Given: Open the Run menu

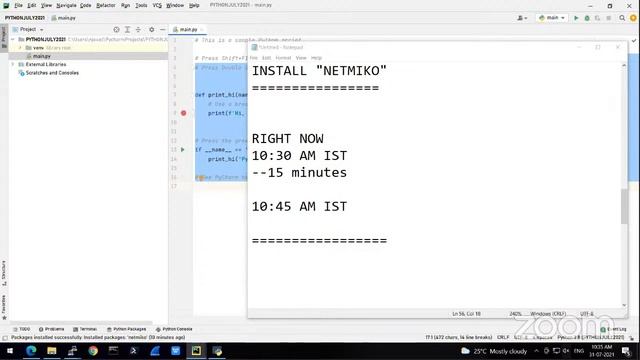Looking at the screenshot, I should (x=125, y=5).
